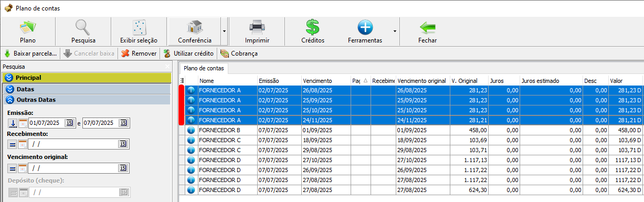
Task: Click Valor cell 281,21 D
Action: (x=626, y=120)
